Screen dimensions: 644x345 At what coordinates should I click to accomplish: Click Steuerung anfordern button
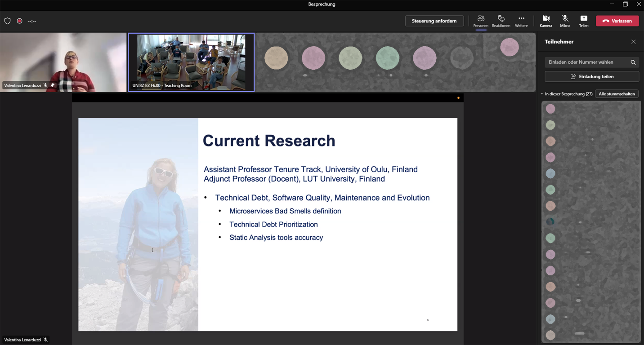434,21
